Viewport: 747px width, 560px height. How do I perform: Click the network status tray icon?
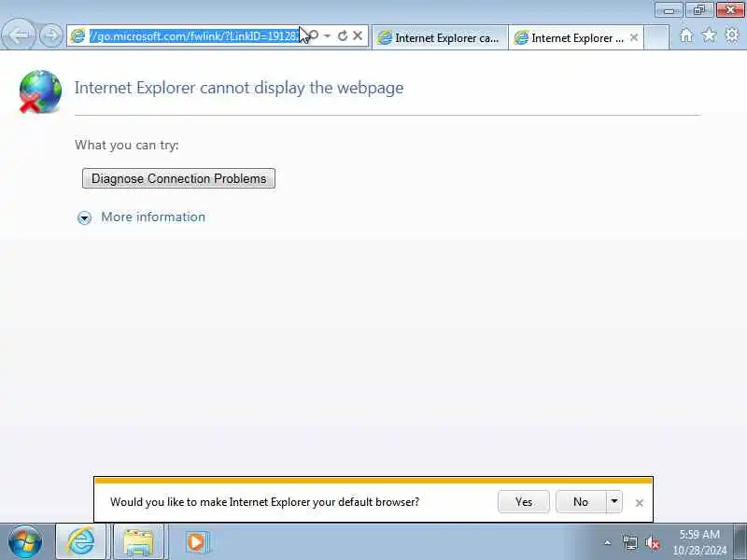[x=629, y=542]
